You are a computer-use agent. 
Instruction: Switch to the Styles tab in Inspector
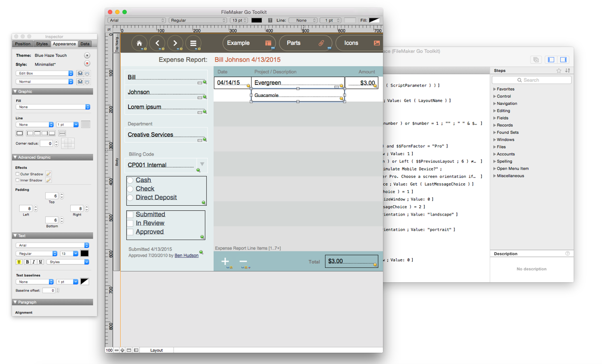tap(42, 44)
